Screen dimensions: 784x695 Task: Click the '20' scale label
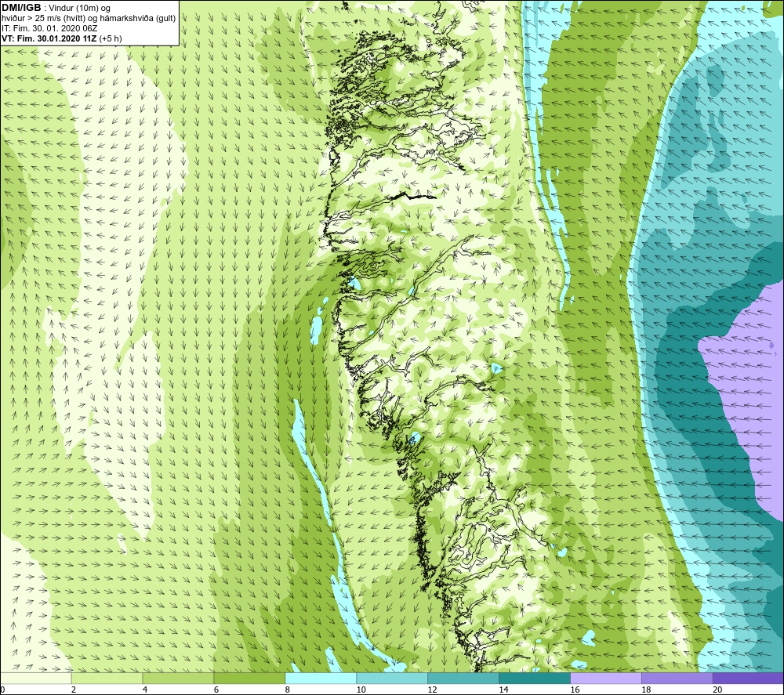point(717,690)
